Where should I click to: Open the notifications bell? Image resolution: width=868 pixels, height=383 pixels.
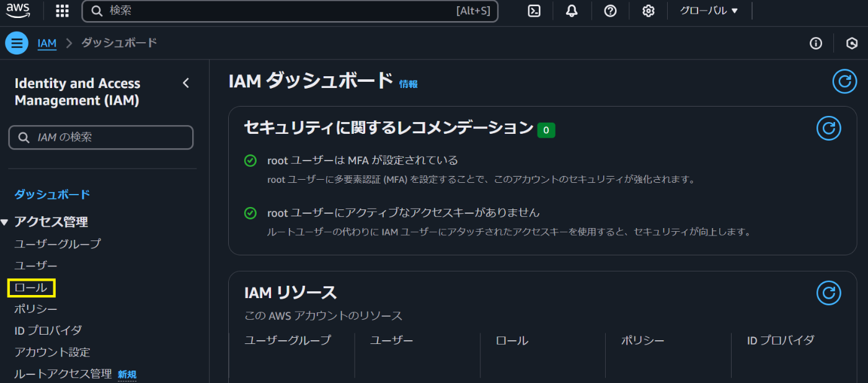click(x=572, y=11)
